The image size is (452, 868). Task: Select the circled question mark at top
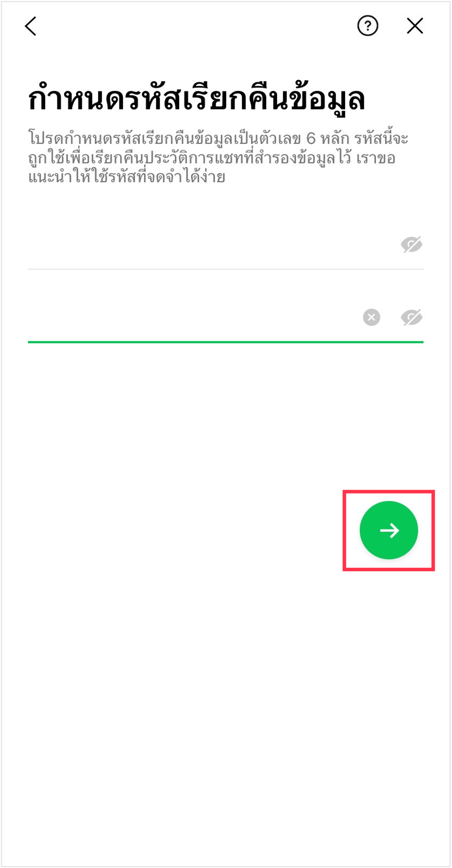(x=367, y=26)
